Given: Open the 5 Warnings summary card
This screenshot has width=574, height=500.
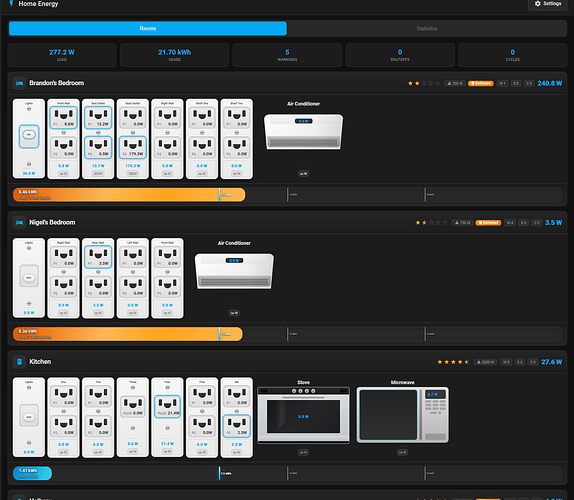Looking at the screenshot, I should (287, 55).
